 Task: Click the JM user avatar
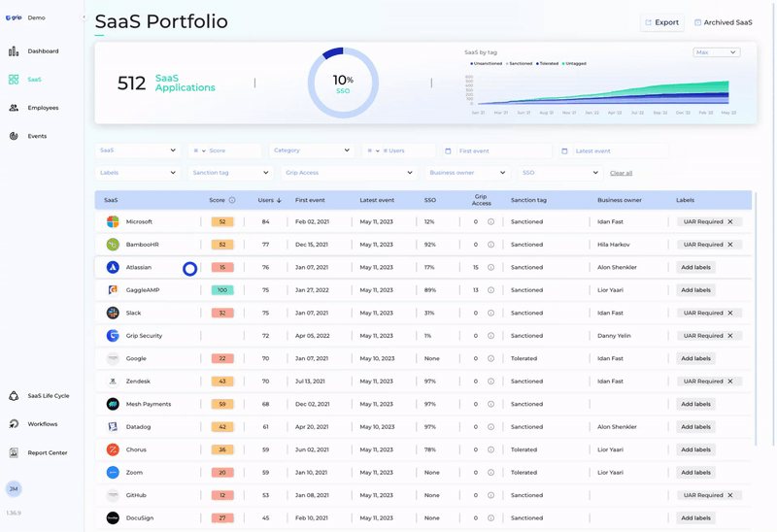pos(14,489)
